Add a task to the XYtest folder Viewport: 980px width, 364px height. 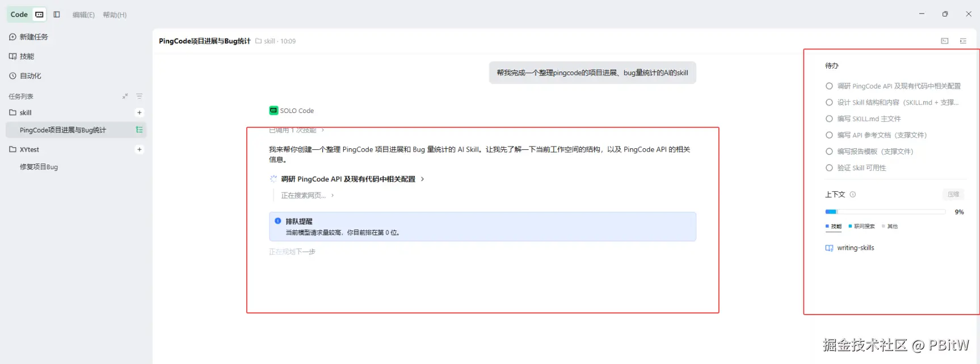pyautogui.click(x=139, y=149)
